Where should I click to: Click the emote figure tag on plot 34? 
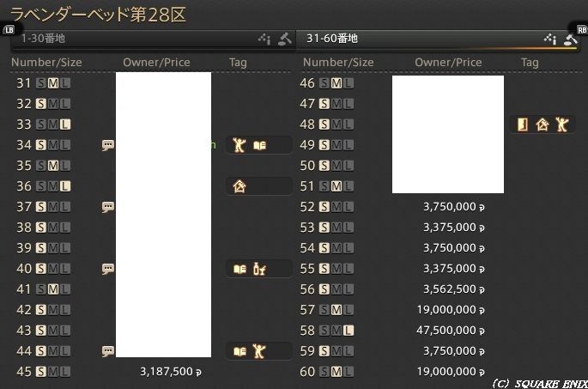click(239, 145)
